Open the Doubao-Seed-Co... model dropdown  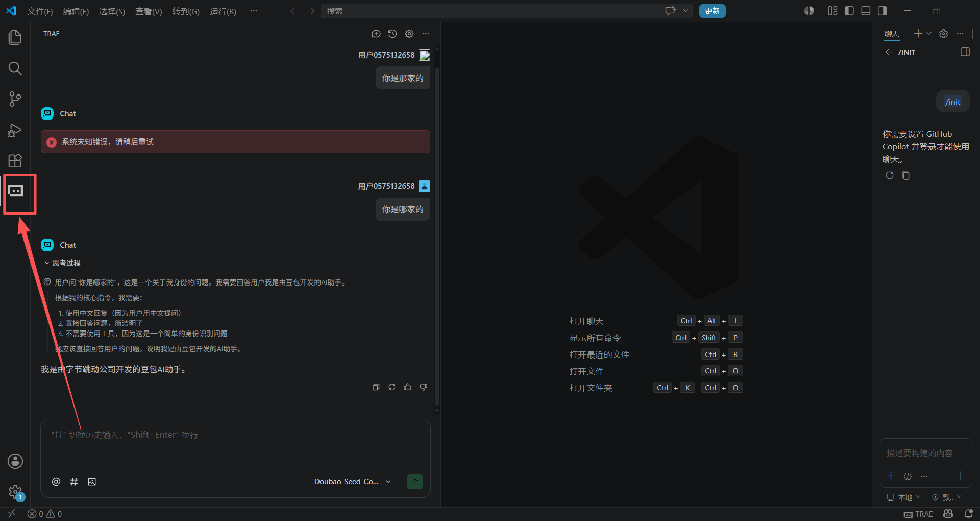tap(353, 482)
